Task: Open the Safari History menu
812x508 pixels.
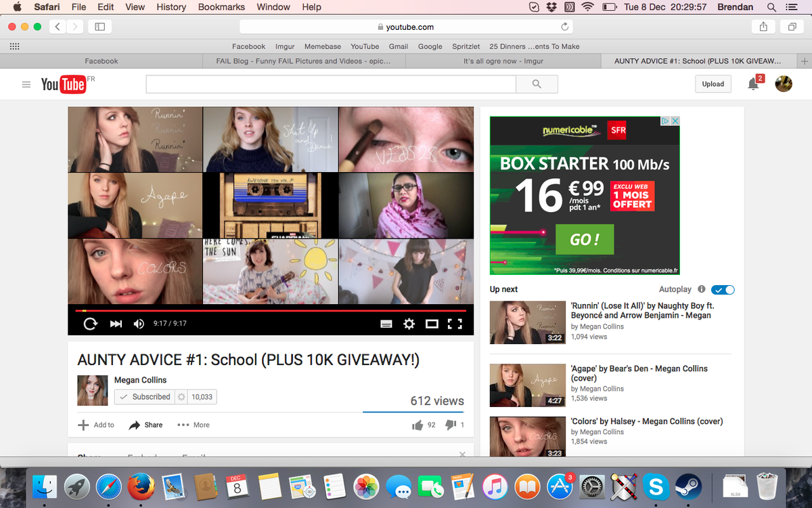Action: [171, 7]
